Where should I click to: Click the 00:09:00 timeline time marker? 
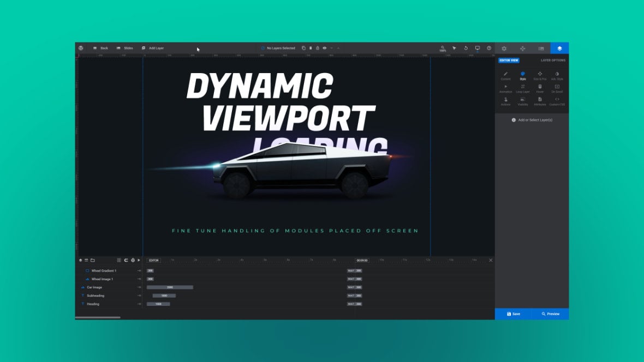tap(362, 260)
